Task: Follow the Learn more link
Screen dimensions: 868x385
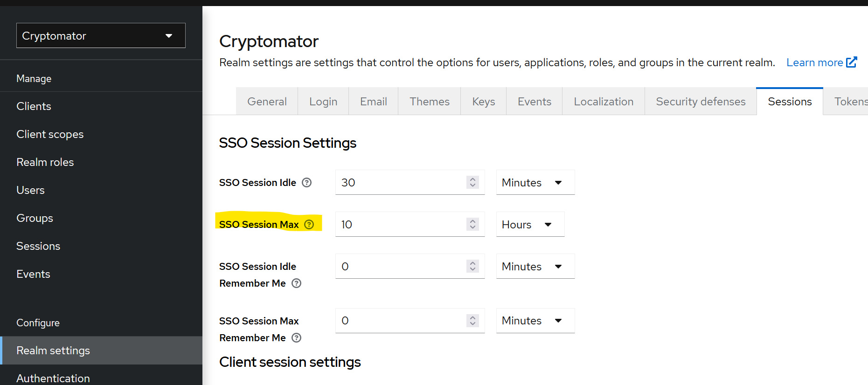Action: [814, 62]
